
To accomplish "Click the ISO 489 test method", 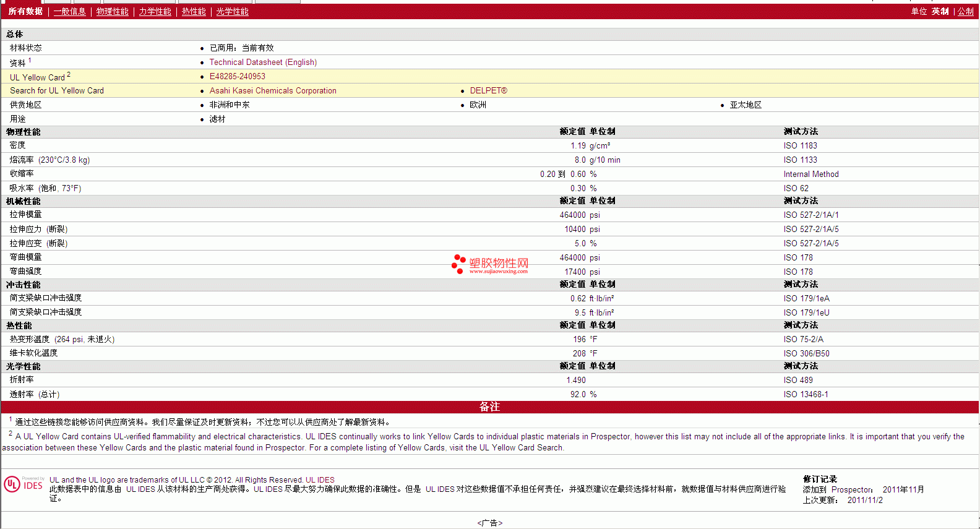I will [x=798, y=381].
